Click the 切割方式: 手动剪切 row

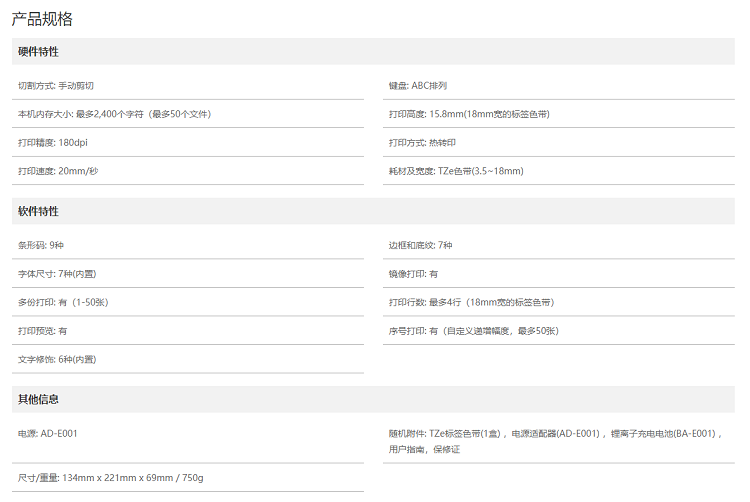click(x=188, y=86)
